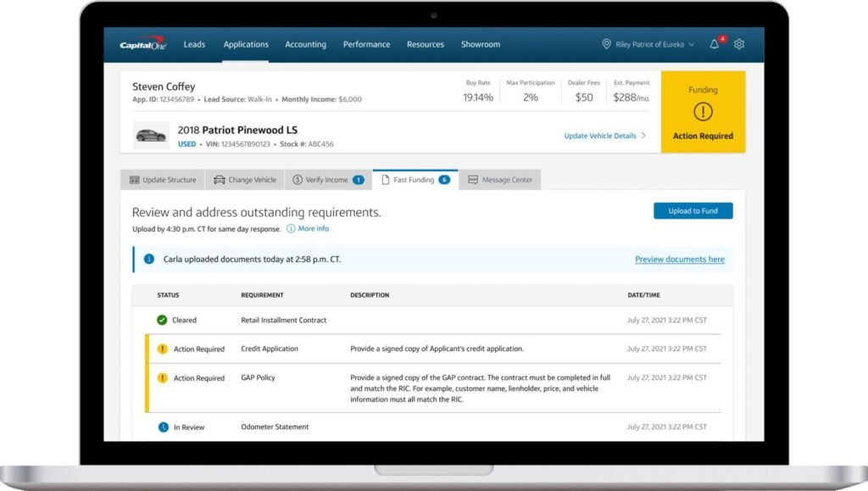
Task: Click the GAP contract description paragraph
Action: click(x=480, y=388)
